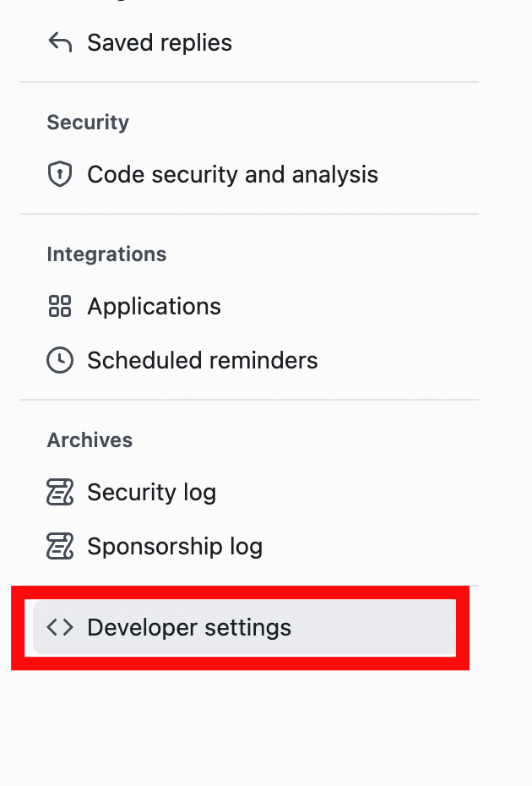Viewport: 532px width, 786px height.
Task: Click the clock icon for Scheduled reminders
Action: [x=59, y=360]
